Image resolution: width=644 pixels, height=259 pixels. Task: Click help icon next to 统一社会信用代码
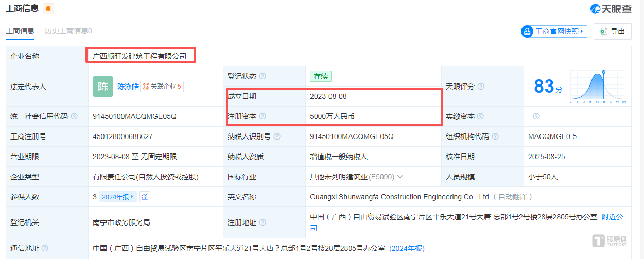coord(74,116)
